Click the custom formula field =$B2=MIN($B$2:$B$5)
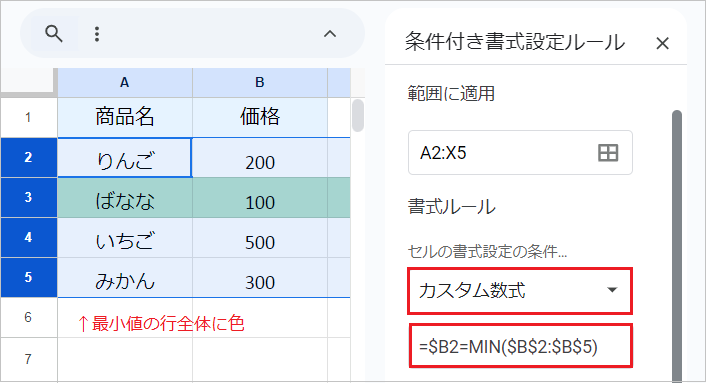 (521, 347)
